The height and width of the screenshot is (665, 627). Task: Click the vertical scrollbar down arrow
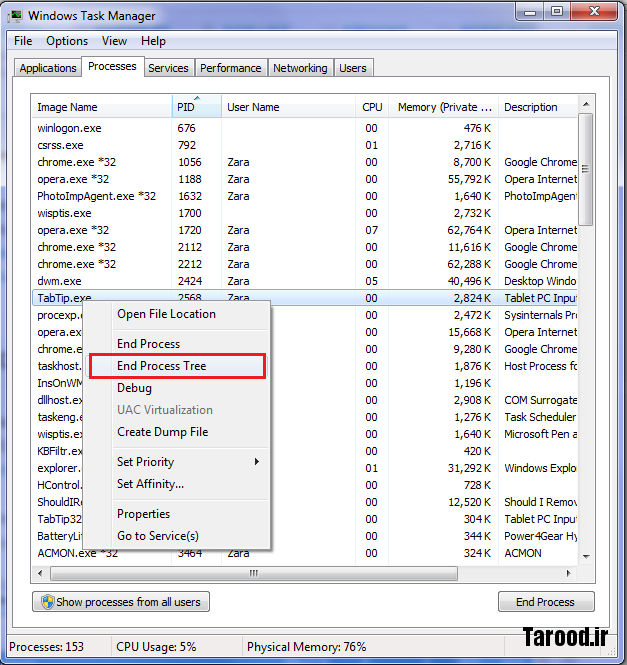(586, 556)
